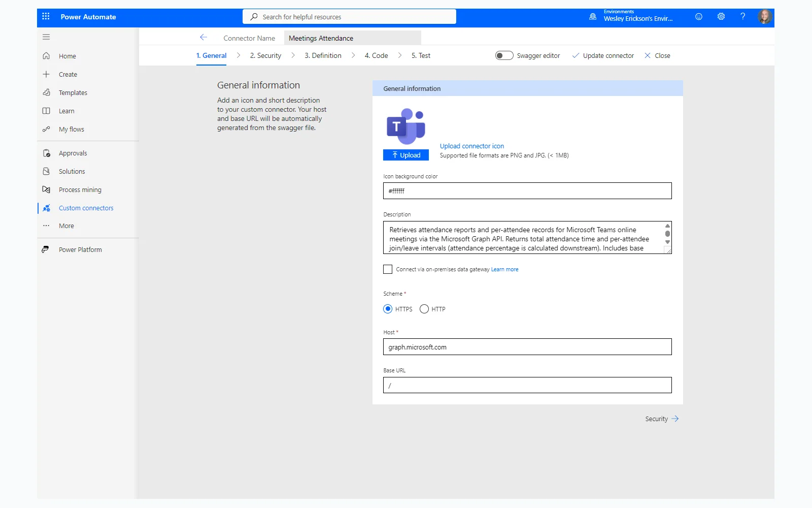Toggle the Swagger editor switch

tap(504, 55)
